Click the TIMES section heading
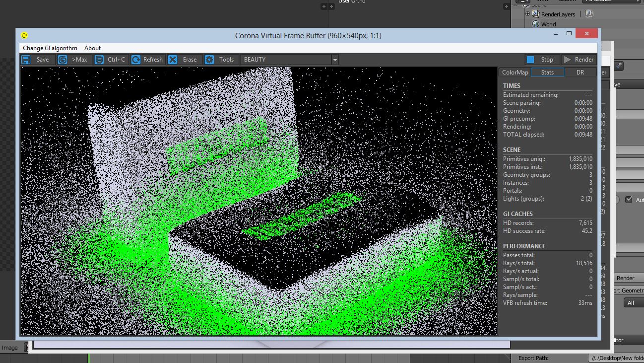The width and height of the screenshot is (644, 363). point(512,85)
